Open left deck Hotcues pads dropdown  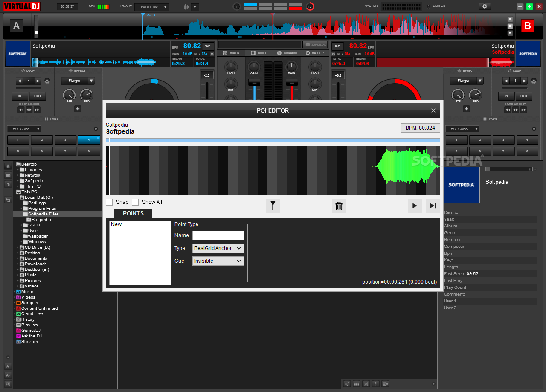click(24, 129)
